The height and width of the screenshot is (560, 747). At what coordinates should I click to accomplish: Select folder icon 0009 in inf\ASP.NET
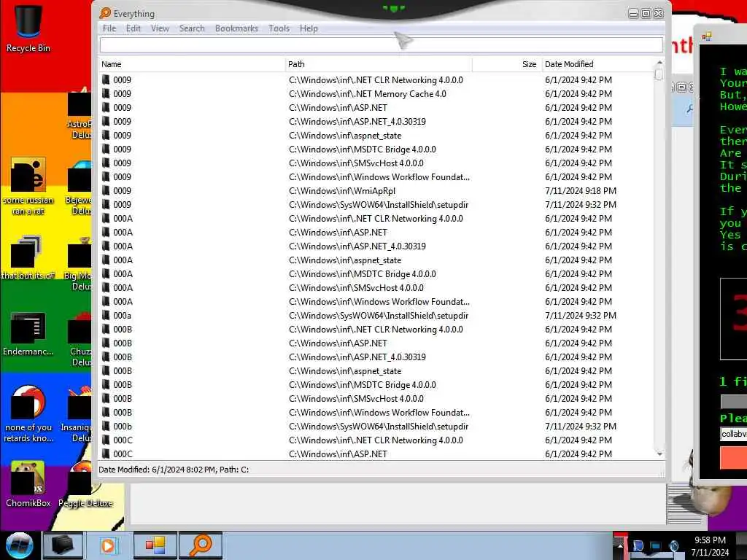pyautogui.click(x=106, y=108)
